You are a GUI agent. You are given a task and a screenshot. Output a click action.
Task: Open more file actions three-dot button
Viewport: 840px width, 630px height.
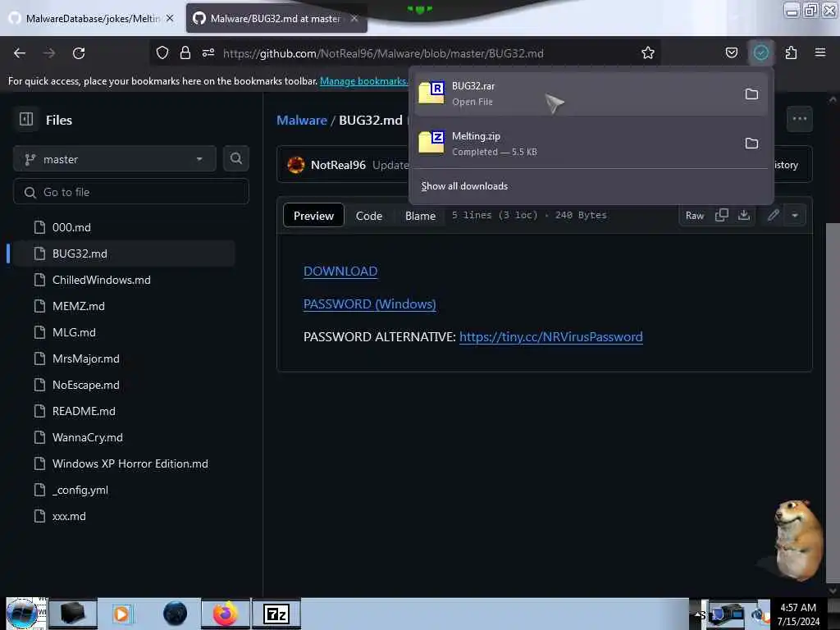pyautogui.click(x=799, y=119)
